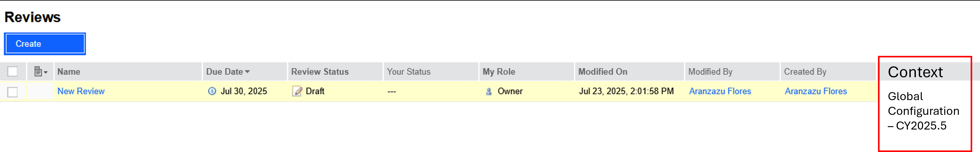Viewport: 980px width, 152px height.
Task: Click the Create button
Action: [x=45, y=44]
